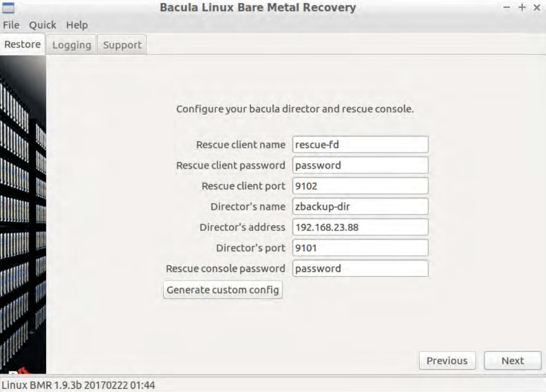546x392 pixels.
Task: Switch to the Support tab
Action: click(x=122, y=45)
